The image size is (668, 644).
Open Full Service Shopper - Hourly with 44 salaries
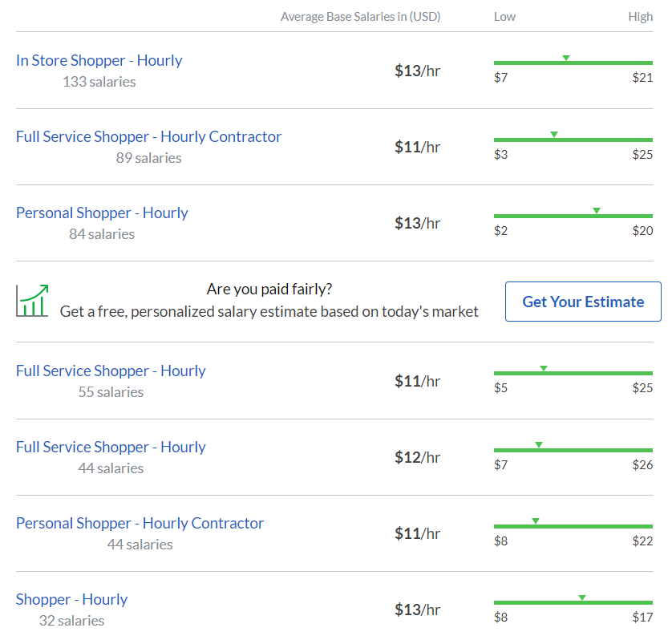111,447
